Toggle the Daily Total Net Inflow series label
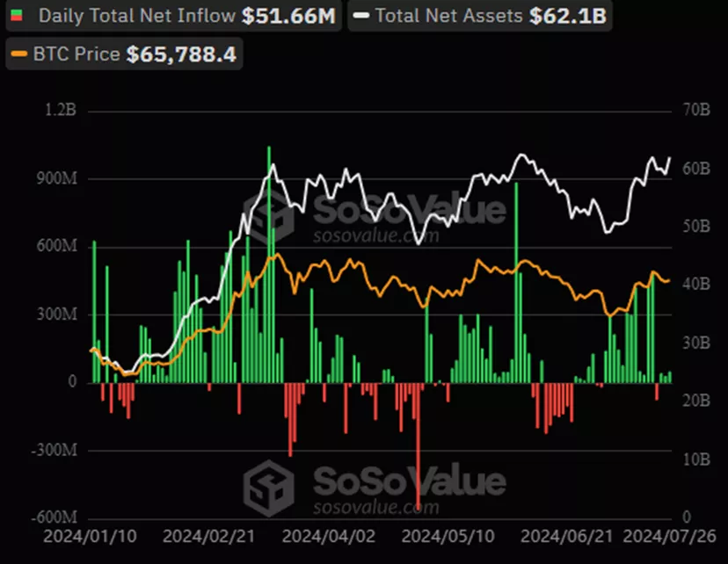This screenshot has height=564, width=728. pyautogui.click(x=137, y=16)
